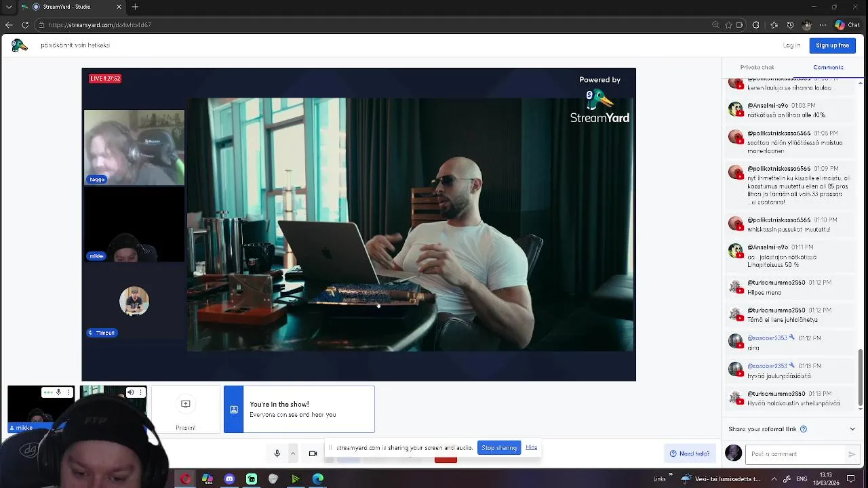
Task: Open the tab list dropdown arrow
Action: tap(9, 7)
